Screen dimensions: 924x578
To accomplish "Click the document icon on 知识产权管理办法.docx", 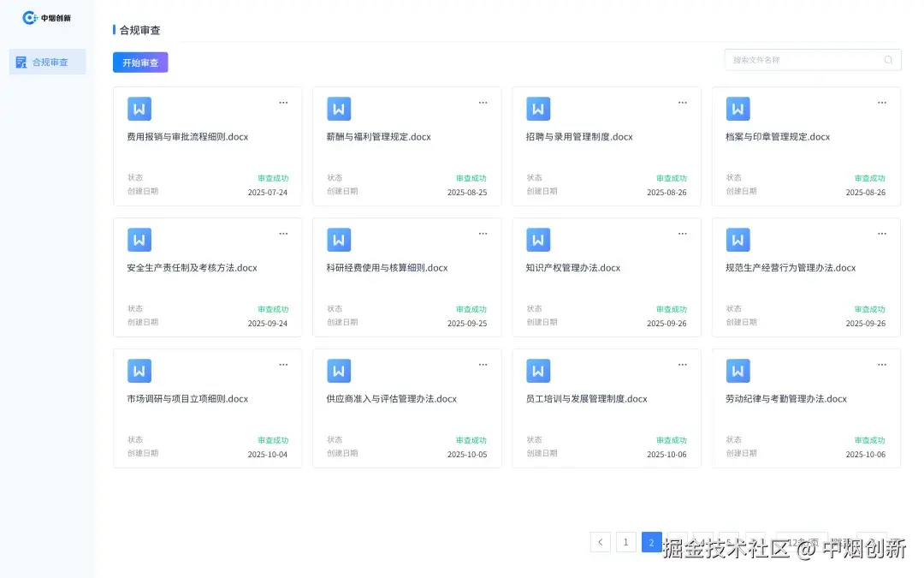I will [538, 240].
